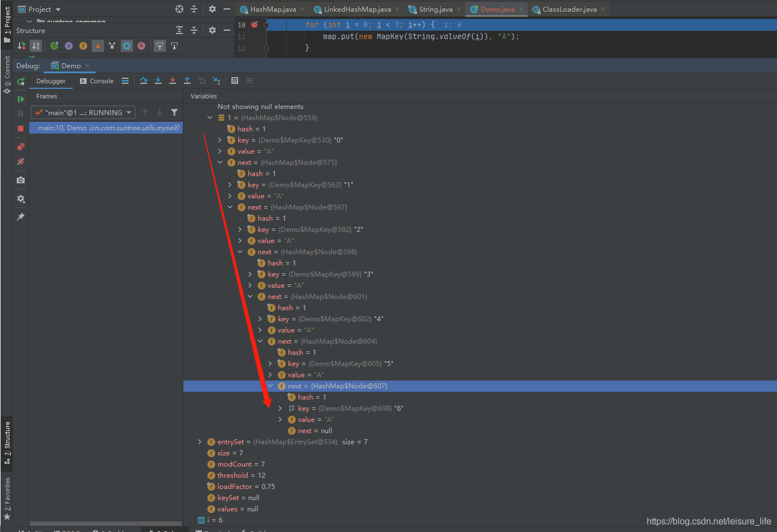This screenshot has height=532, width=777.
Task: Close the Demo debug session tab
Action: 87,65
